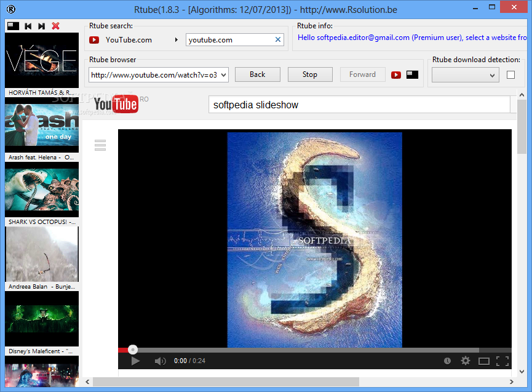532x392 pixels.
Task: Play the video with the play button
Action: 135,361
